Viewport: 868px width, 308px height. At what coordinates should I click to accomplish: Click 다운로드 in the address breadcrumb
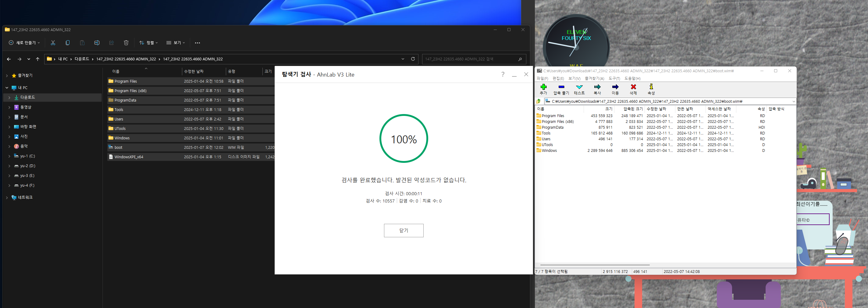pos(82,59)
